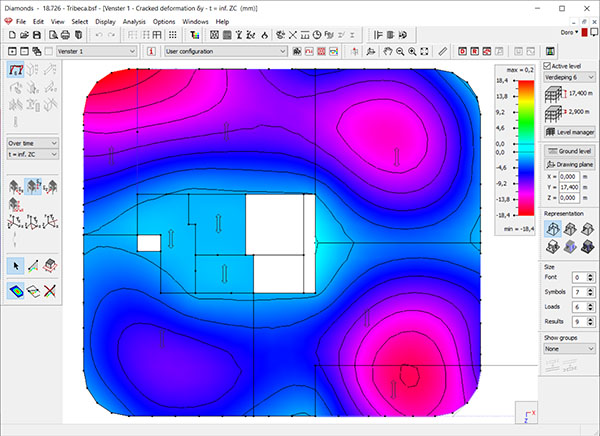Open the Verdieping 6 level dropdown
Image resolution: width=600 pixels, height=436 pixels.
[569, 77]
